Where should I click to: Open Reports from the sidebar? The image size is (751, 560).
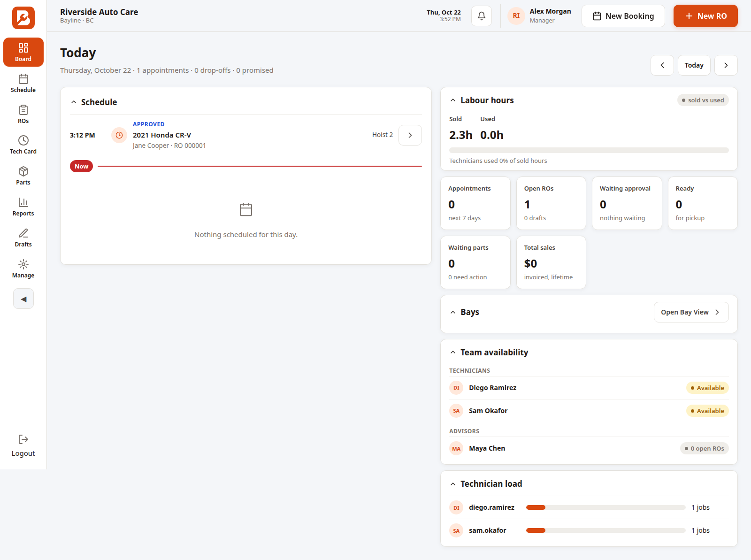click(23, 207)
